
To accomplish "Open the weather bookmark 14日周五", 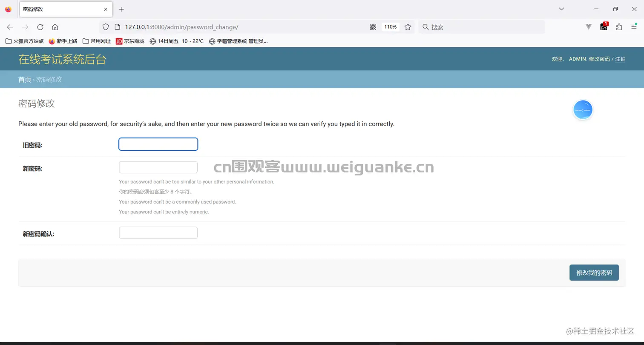I will [176, 41].
